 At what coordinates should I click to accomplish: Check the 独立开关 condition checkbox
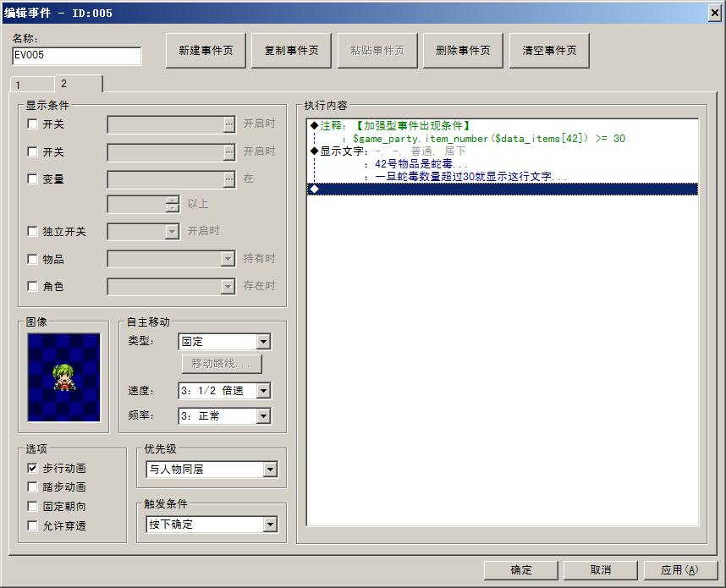point(32,231)
